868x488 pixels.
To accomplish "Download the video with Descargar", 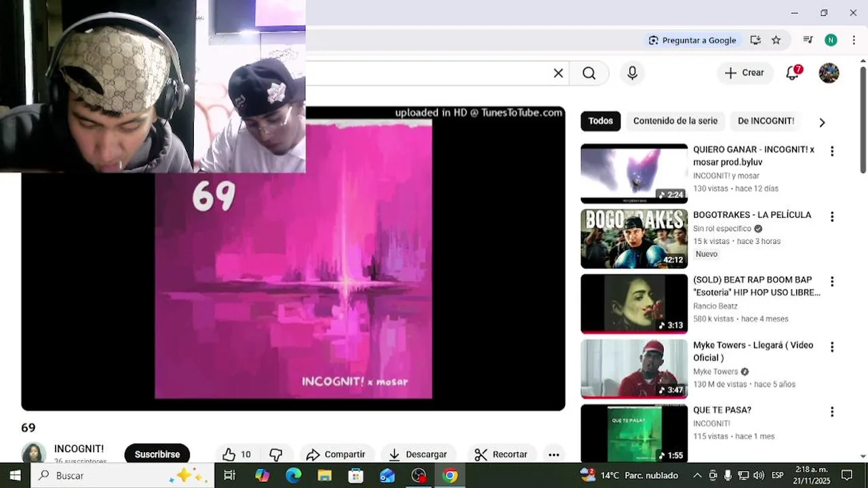I will tap(418, 454).
